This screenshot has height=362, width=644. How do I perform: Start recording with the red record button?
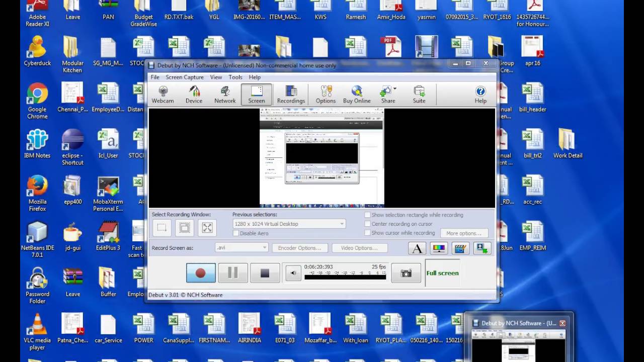(x=201, y=273)
